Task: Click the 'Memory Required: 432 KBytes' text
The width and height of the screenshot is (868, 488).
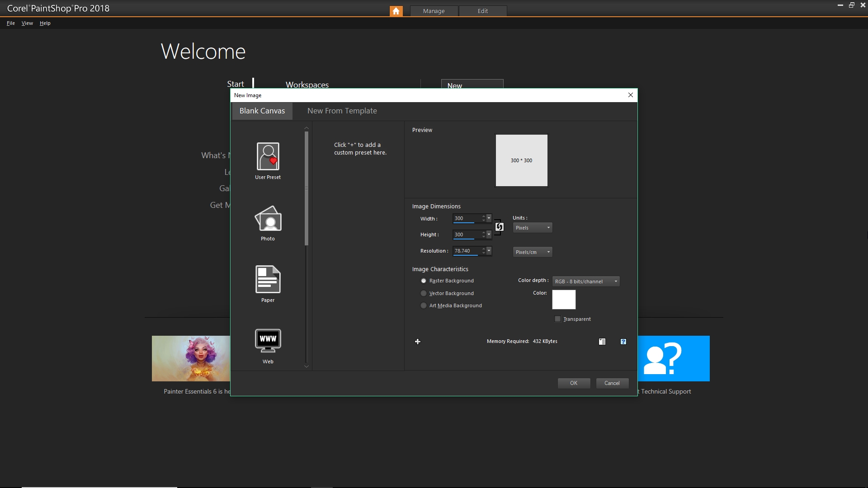Action: [522, 342]
